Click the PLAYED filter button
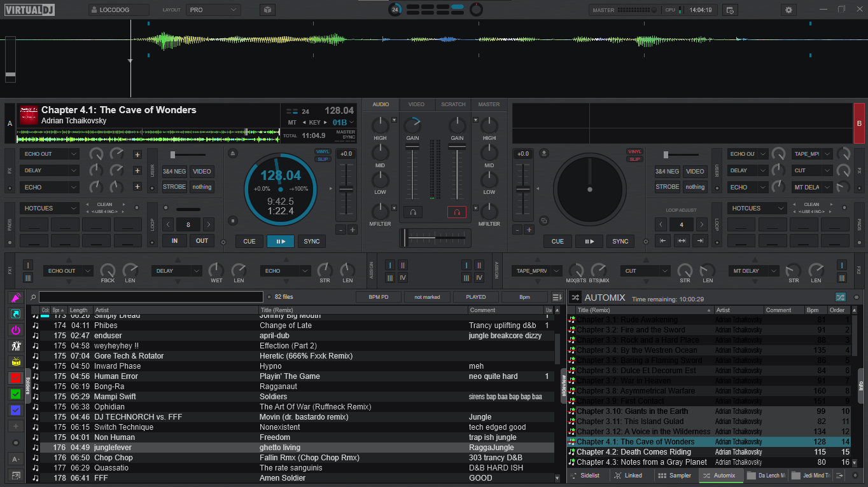 click(x=476, y=297)
